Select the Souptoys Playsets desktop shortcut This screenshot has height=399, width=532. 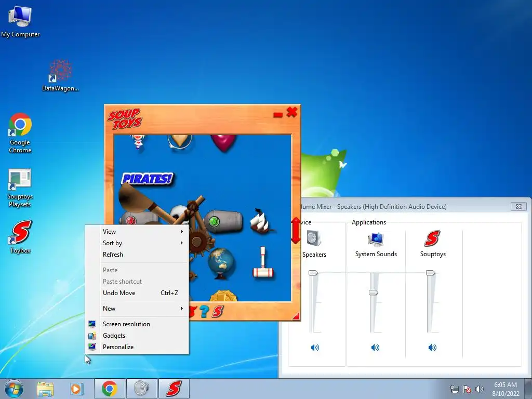click(20, 188)
